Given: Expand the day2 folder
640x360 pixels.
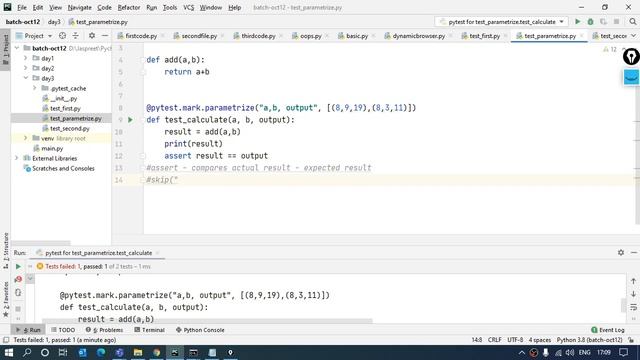Looking at the screenshot, I should (x=26, y=68).
